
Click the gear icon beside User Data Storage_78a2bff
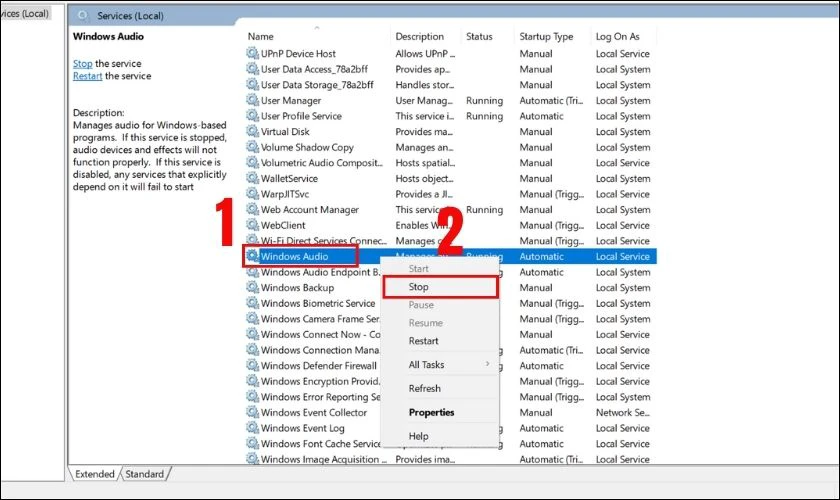[252, 84]
